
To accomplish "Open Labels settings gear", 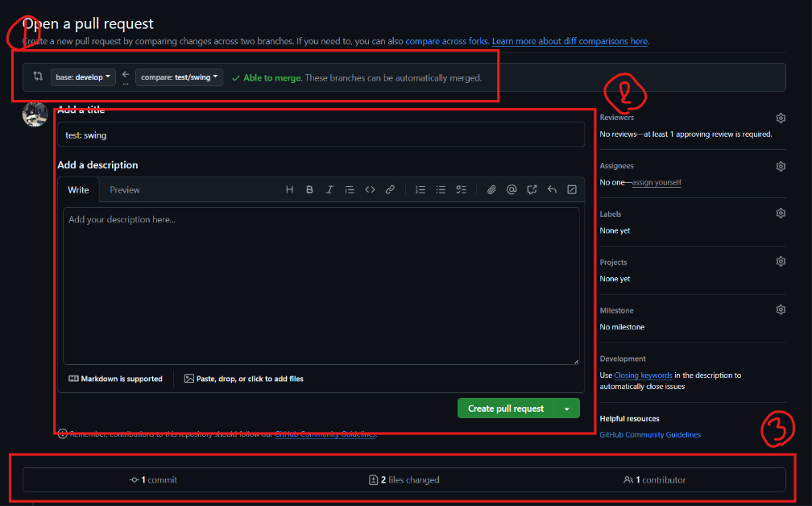I will coord(781,214).
